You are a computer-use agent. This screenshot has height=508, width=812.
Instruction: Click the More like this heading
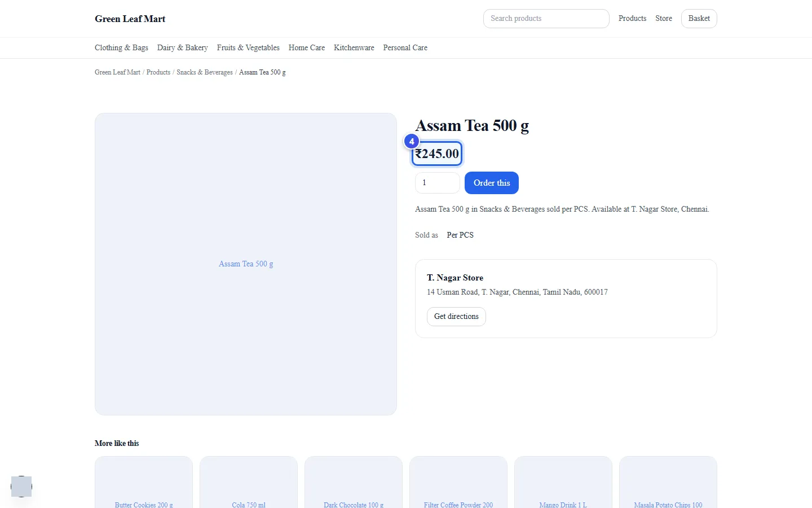(x=117, y=444)
